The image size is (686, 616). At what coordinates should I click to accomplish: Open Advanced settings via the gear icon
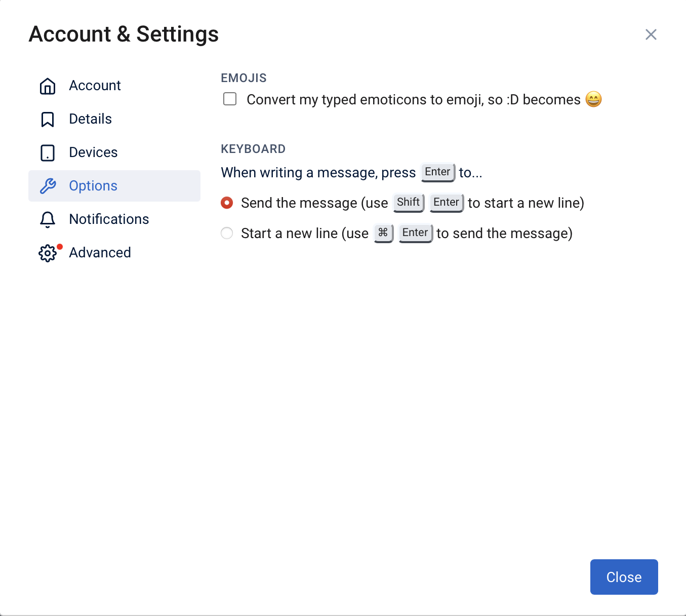[x=47, y=253]
